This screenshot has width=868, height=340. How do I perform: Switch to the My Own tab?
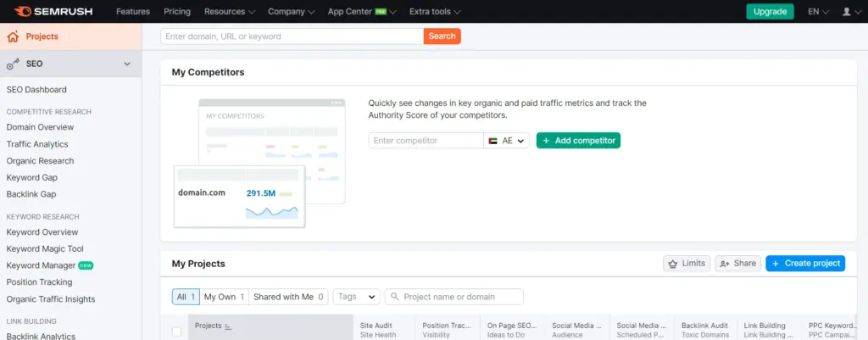(224, 297)
